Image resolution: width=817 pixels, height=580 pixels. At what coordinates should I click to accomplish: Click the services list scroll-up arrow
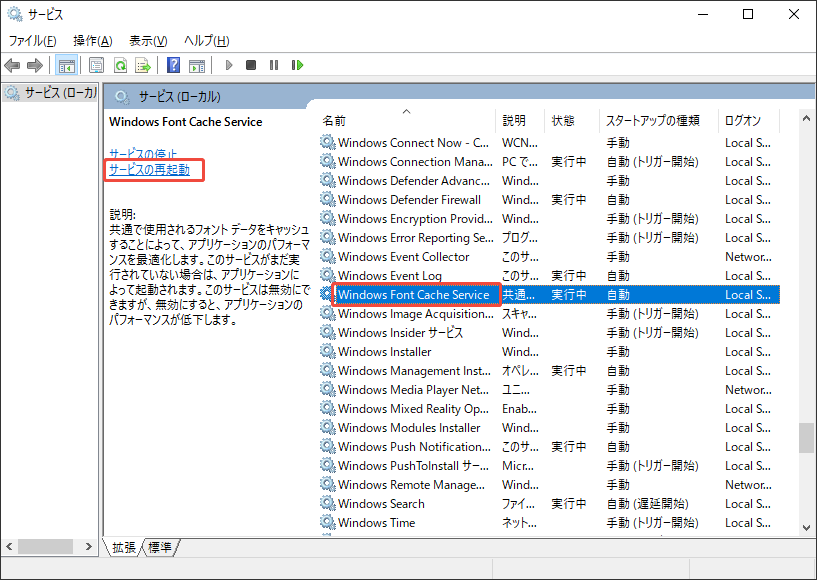pyautogui.click(x=807, y=119)
